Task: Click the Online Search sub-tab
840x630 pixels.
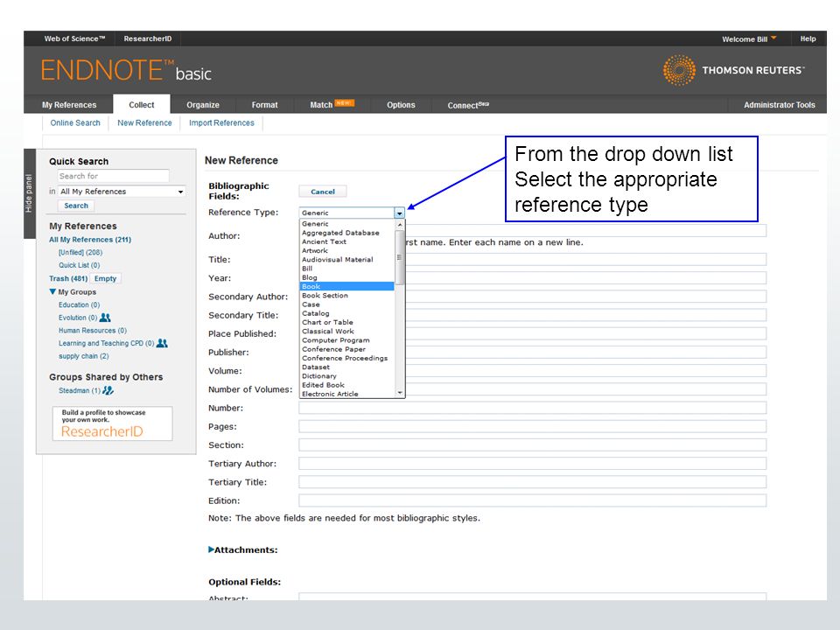Action: pos(75,122)
